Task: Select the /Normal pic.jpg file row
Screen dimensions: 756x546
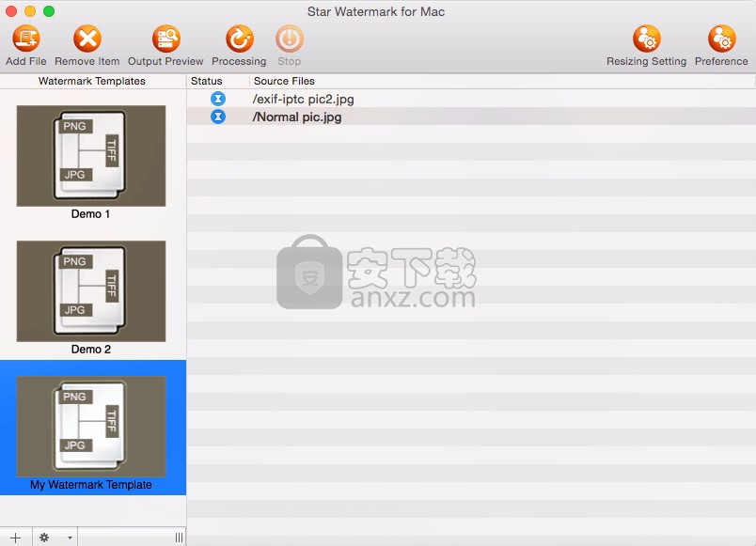Action: (x=471, y=117)
